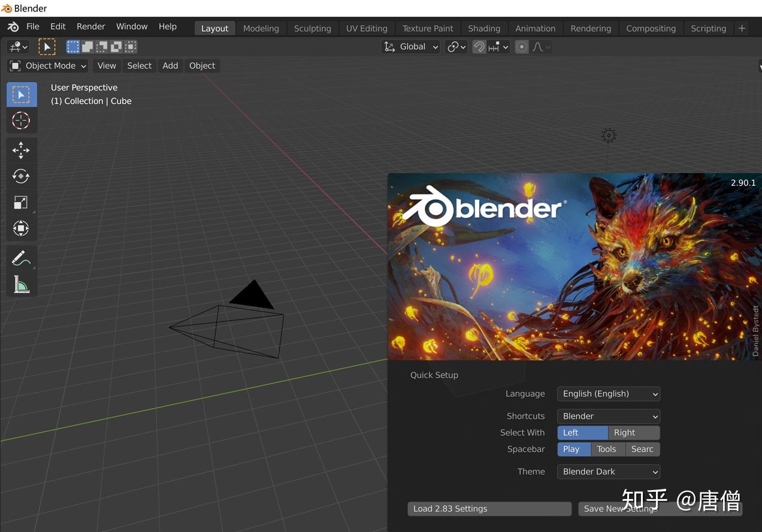
Task: Open the Global transform orientation dropdown
Action: click(x=410, y=46)
